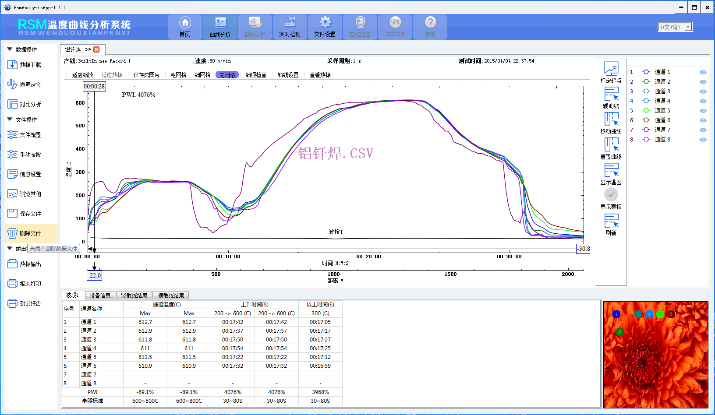The width and height of the screenshot is (715, 415).
Task: Open the home page house icon
Action: [184, 25]
